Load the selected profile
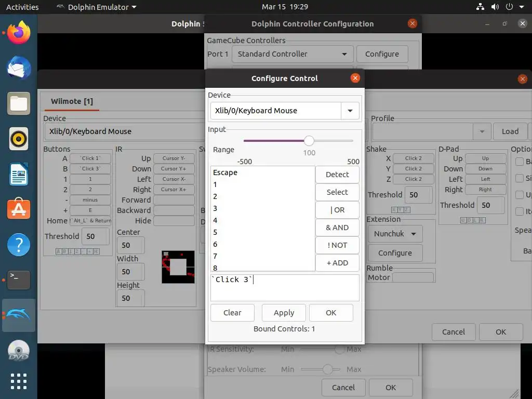The image size is (532, 399). (510, 131)
